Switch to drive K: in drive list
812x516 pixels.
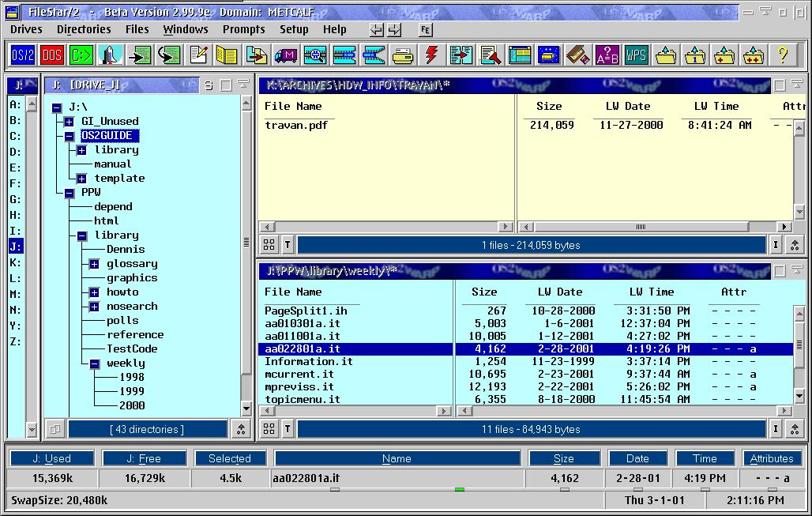click(16, 262)
